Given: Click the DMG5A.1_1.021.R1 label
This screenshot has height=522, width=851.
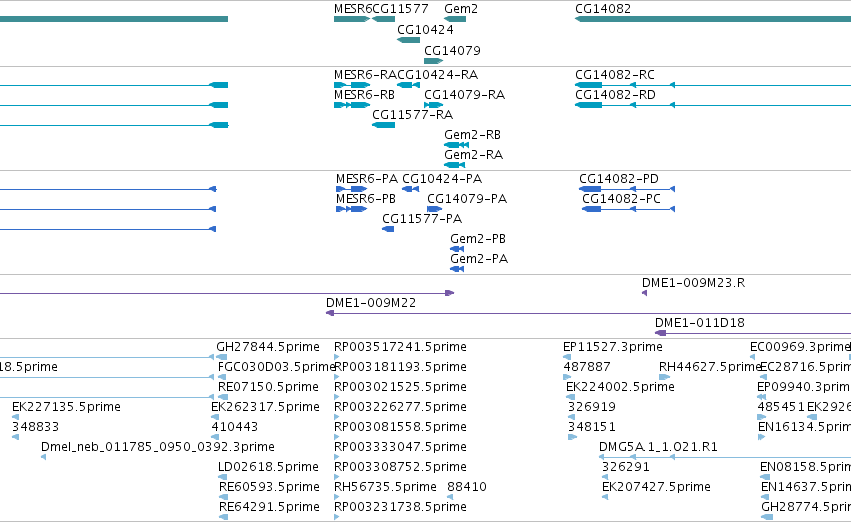Looking at the screenshot, I should click(658, 447).
